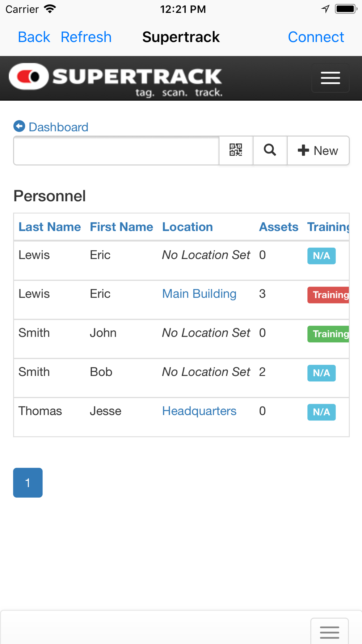Tap the QR code scan icon

point(236,150)
